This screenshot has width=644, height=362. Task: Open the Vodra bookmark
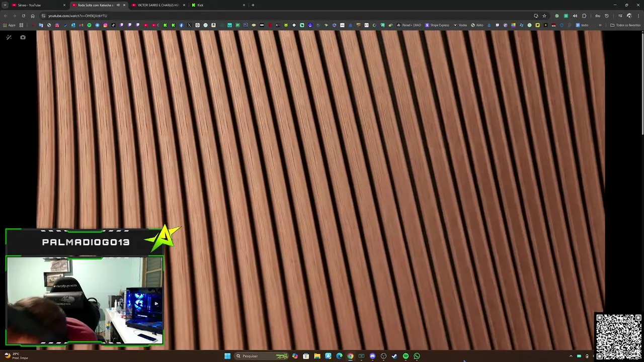tap(460, 25)
